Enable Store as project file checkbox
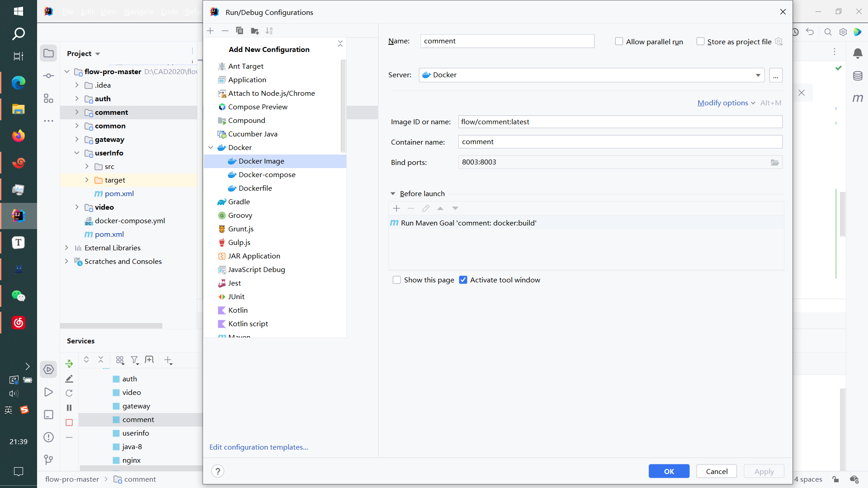868x488 pixels. (x=700, y=41)
